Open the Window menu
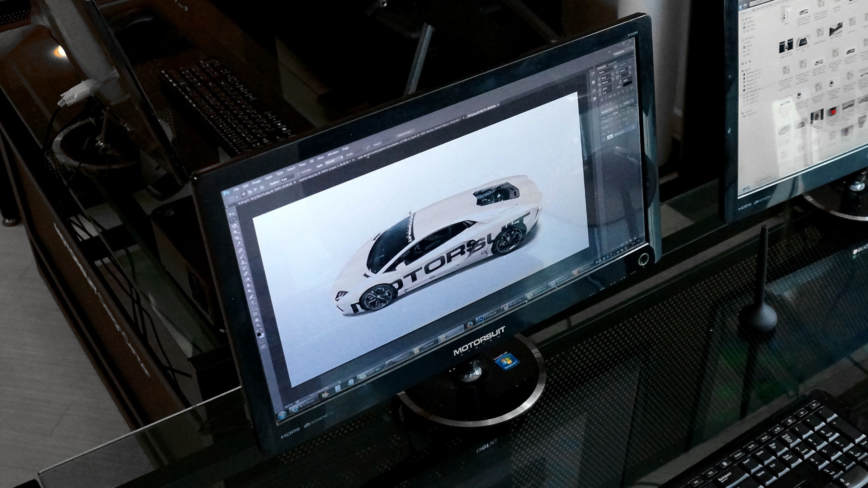 (333, 153)
